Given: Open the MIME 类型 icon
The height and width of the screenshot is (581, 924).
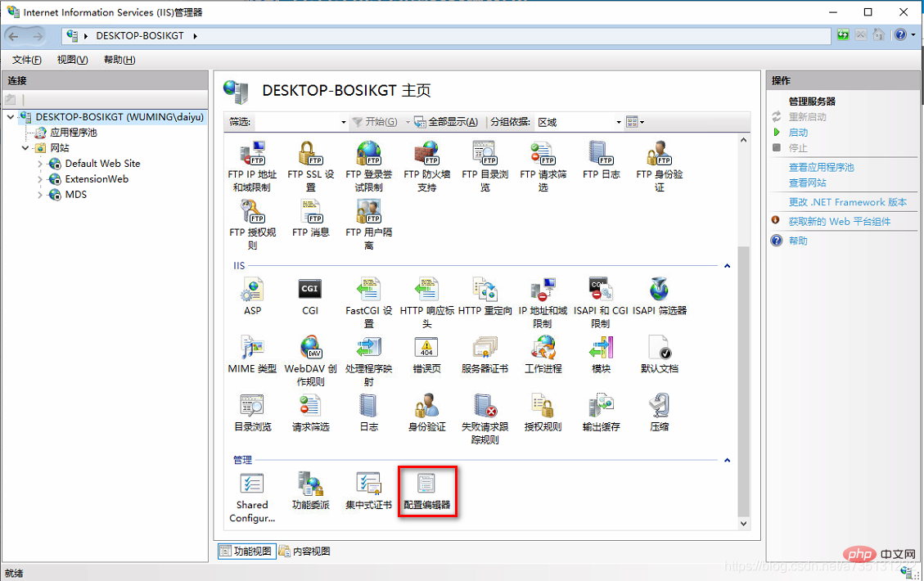Looking at the screenshot, I should click(x=252, y=354).
